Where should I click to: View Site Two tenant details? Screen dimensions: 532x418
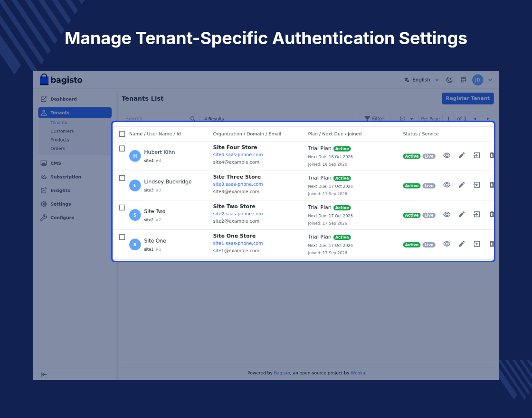click(x=447, y=214)
